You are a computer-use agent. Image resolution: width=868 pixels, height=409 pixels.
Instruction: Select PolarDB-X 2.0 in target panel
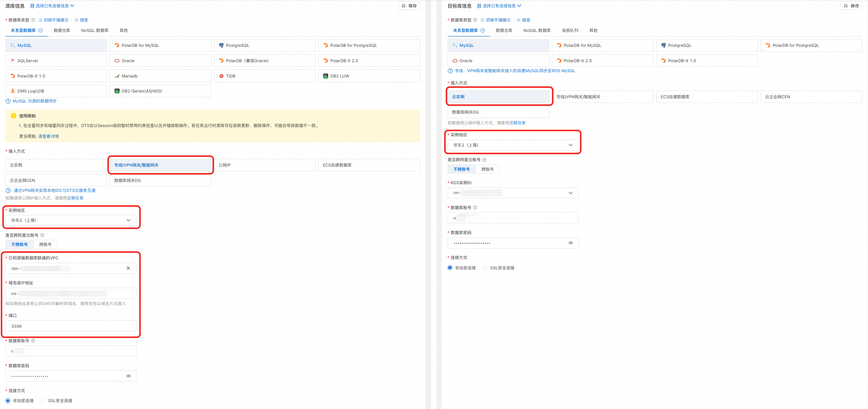tap(603, 61)
